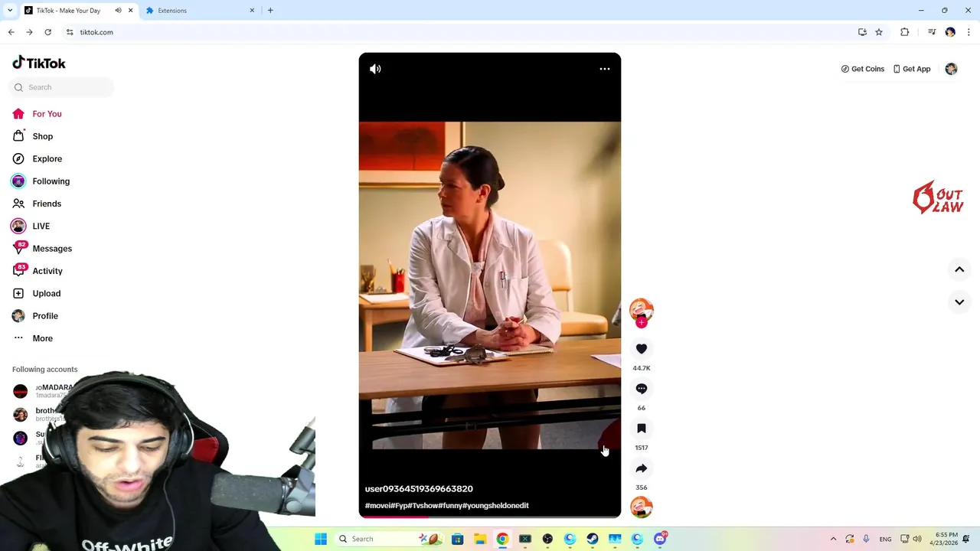Go to the next video with down chevron
980x551 pixels.
point(959,302)
